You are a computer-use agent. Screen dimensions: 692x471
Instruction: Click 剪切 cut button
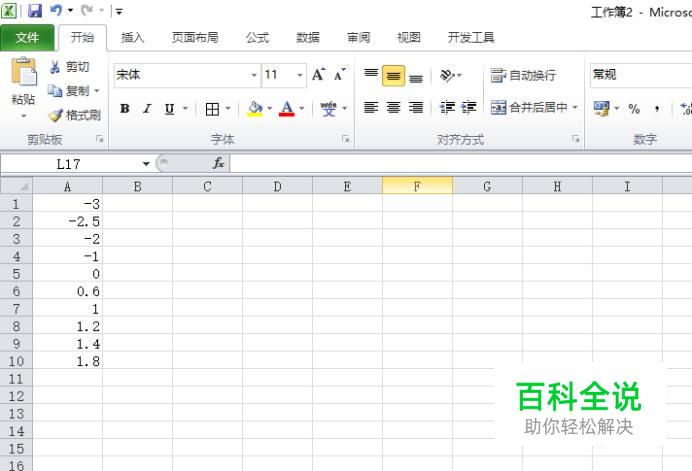[x=69, y=67]
